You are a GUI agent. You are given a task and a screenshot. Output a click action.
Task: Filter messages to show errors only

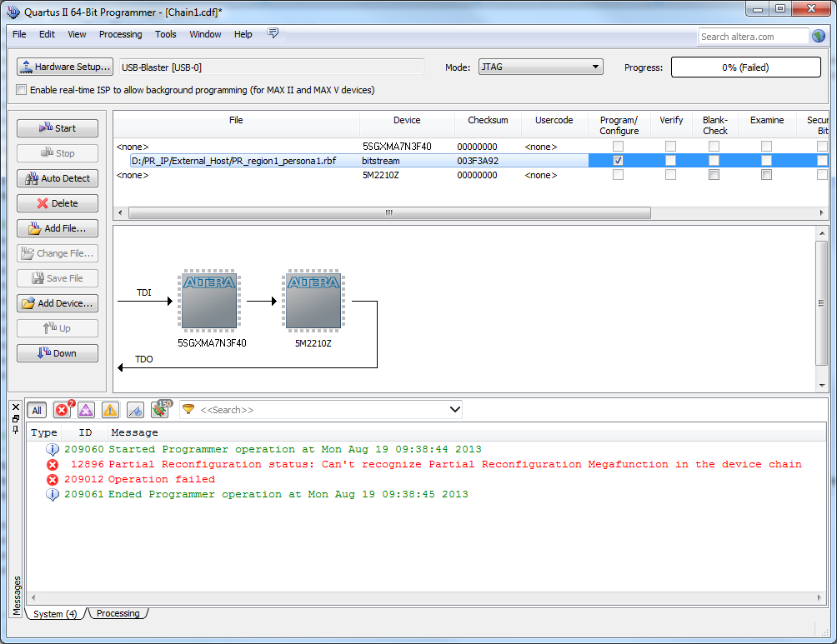(x=63, y=410)
